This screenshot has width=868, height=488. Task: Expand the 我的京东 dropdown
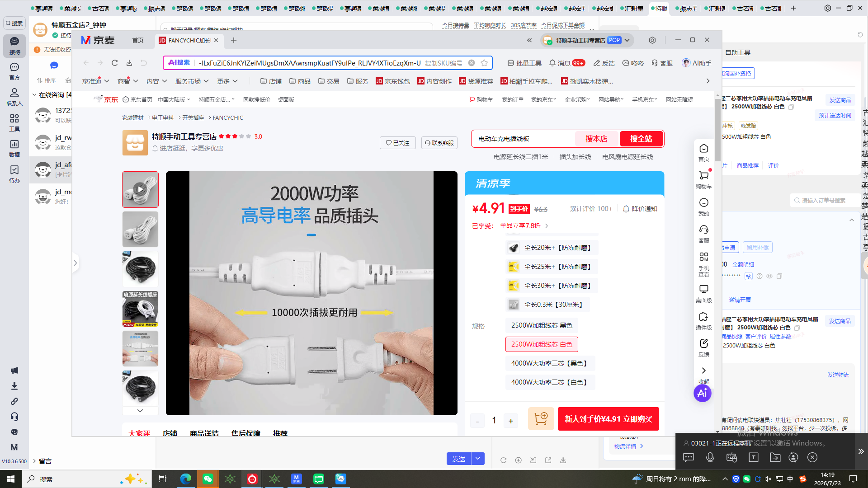pos(544,99)
